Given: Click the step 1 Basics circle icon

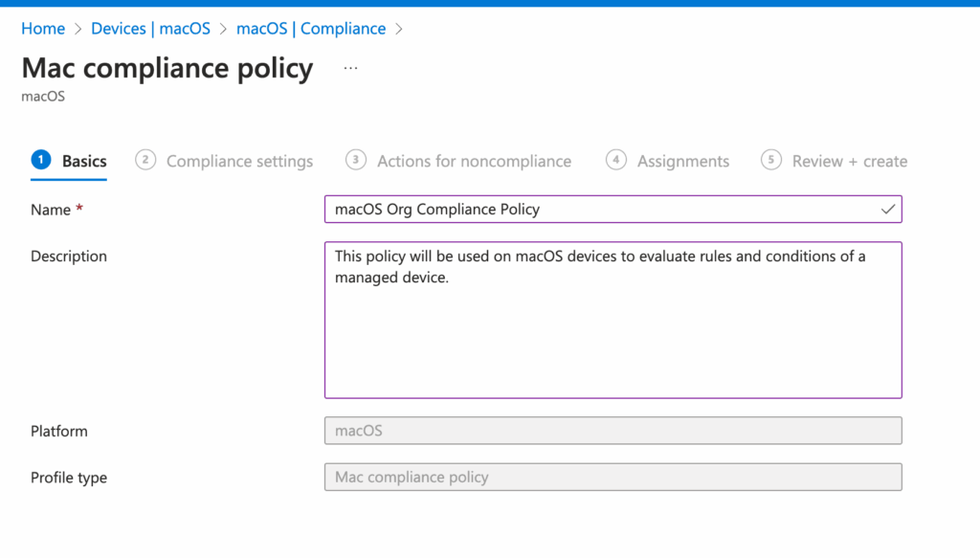Looking at the screenshot, I should [x=40, y=161].
